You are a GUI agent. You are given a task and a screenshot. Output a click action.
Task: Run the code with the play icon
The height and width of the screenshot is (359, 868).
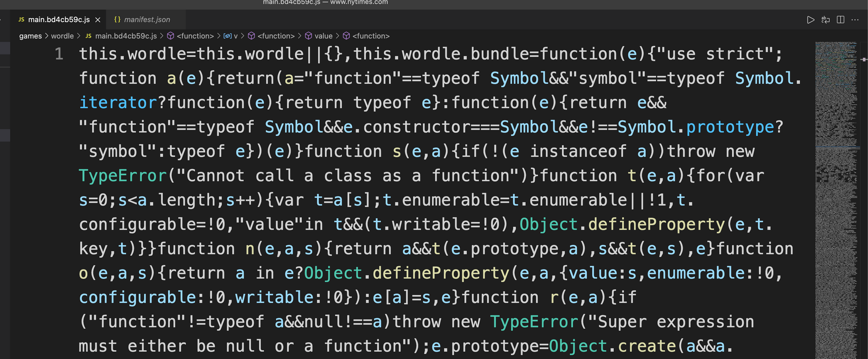point(811,20)
